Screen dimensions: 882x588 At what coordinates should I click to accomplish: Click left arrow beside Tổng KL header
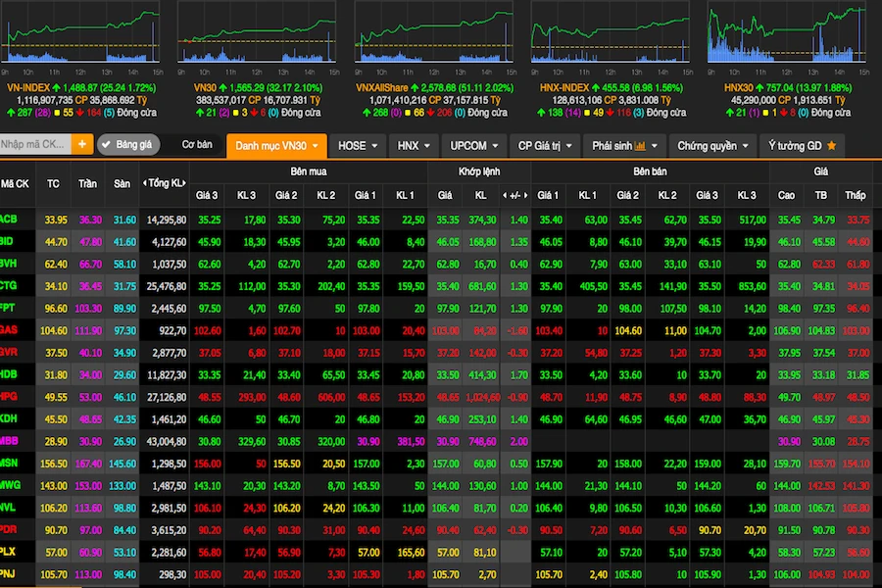pyautogui.click(x=146, y=183)
